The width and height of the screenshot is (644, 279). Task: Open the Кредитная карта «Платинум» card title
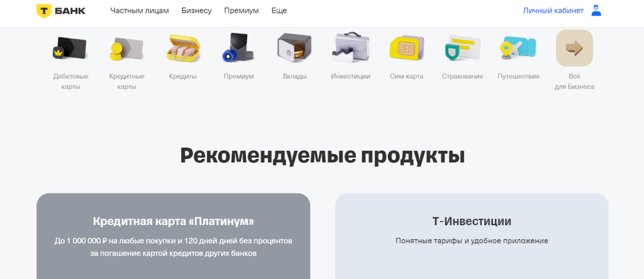(x=174, y=222)
